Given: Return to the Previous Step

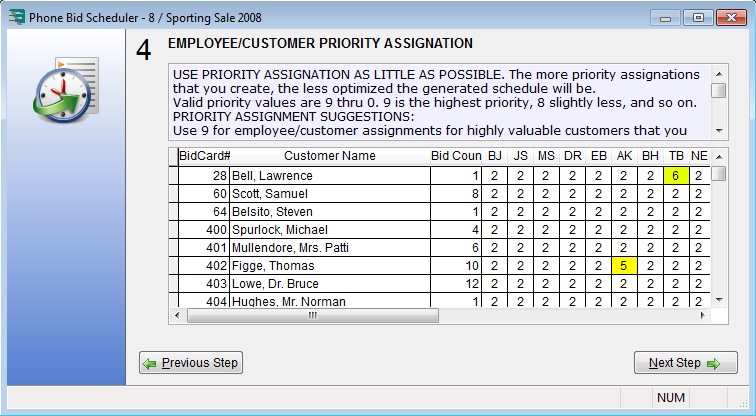Looking at the screenshot, I should coord(191,363).
